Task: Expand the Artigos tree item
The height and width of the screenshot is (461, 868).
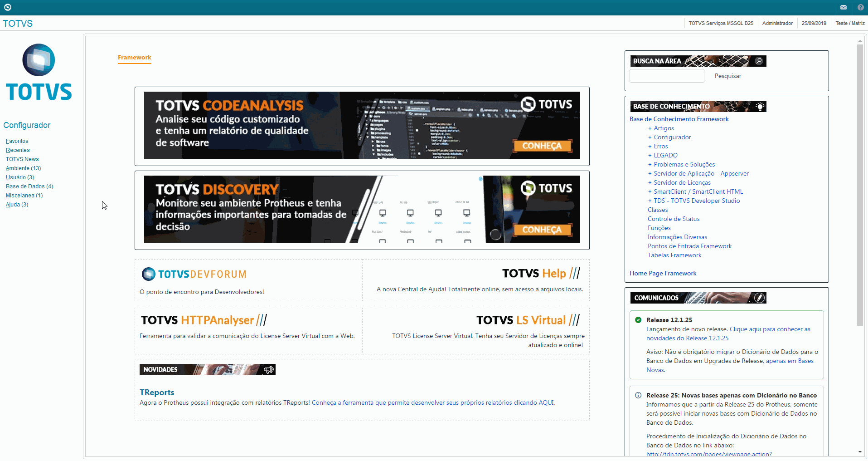Action: point(661,128)
